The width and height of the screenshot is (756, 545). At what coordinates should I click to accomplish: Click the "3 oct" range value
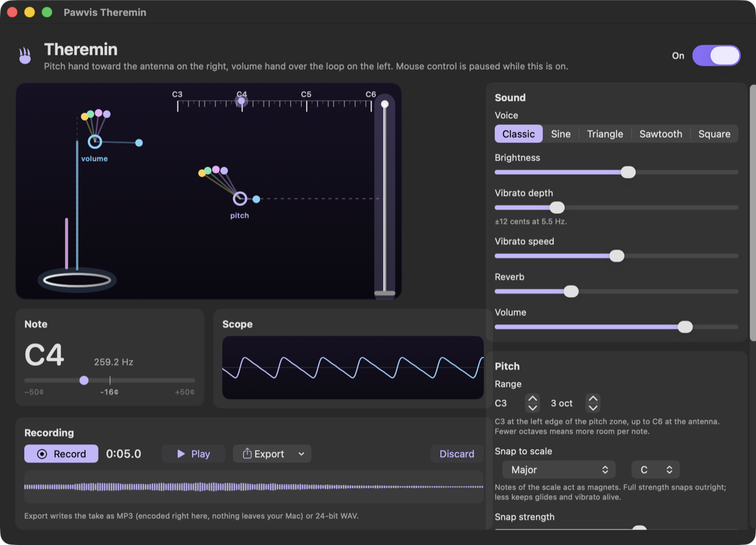pos(561,403)
